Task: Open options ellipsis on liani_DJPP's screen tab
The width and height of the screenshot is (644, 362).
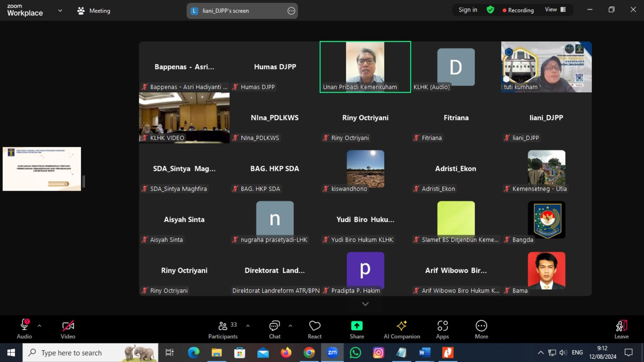Action: click(x=291, y=11)
